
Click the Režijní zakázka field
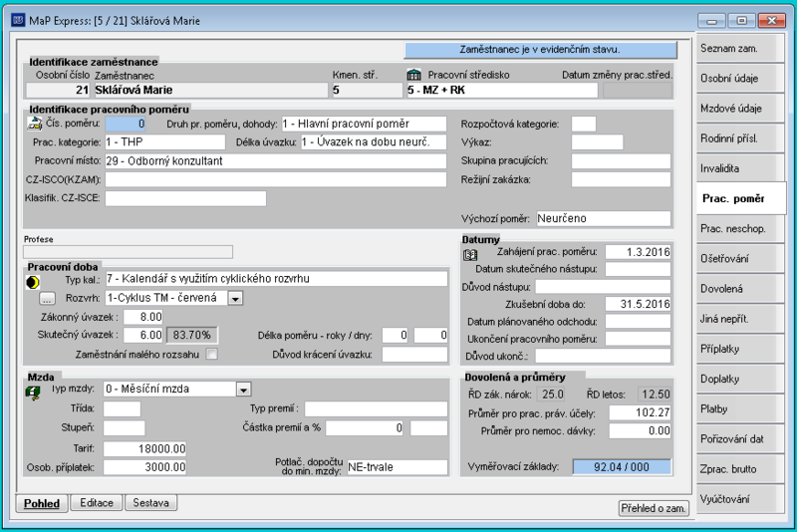click(x=621, y=179)
